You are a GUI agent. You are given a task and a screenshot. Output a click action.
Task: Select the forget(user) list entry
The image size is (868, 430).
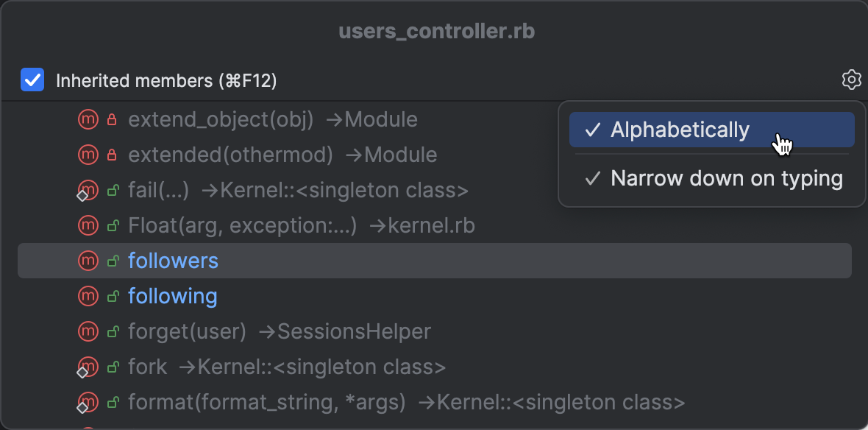(x=187, y=331)
